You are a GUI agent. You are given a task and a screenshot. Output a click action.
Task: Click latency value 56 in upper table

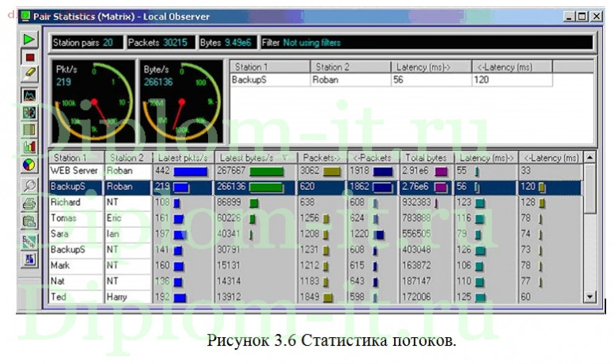[398, 80]
